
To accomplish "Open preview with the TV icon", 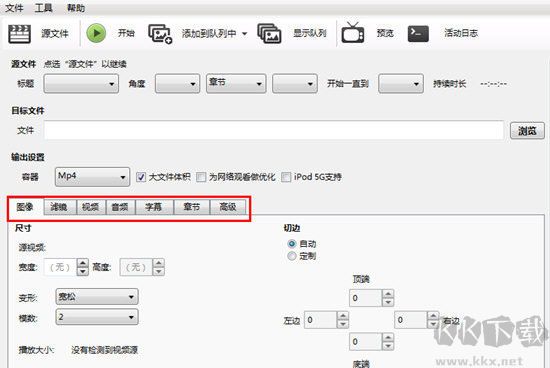I will [353, 33].
